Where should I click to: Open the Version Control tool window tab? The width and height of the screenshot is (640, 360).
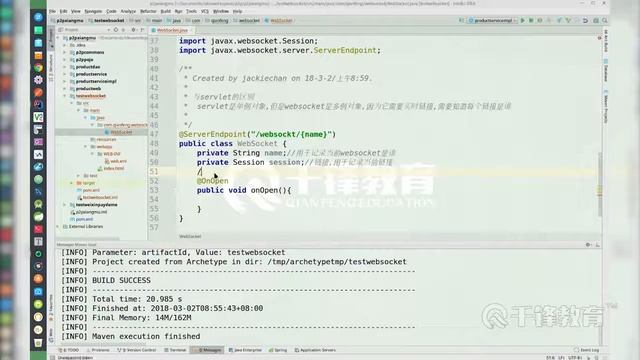[x=137, y=350]
